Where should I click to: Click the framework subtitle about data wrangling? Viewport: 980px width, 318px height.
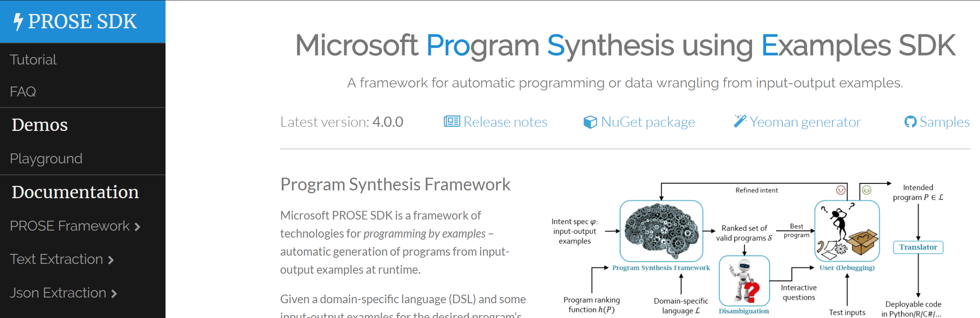click(x=625, y=83)
